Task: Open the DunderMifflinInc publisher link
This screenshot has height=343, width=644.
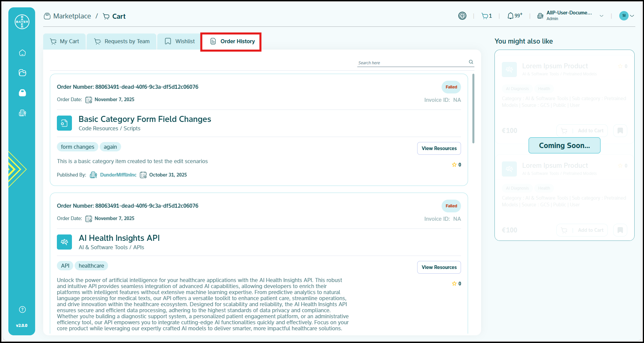Action: point(118,175)
